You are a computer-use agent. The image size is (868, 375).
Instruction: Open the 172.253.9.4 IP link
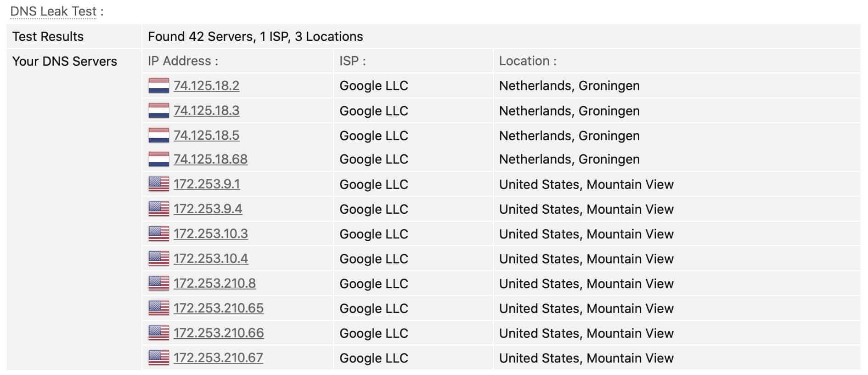click(x=208, y=209)
